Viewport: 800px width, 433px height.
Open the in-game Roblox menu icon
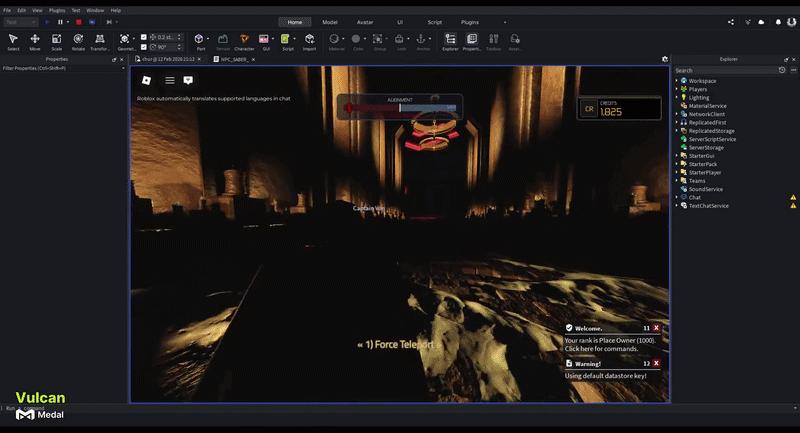pyautogui.click(x=147, y=80)
